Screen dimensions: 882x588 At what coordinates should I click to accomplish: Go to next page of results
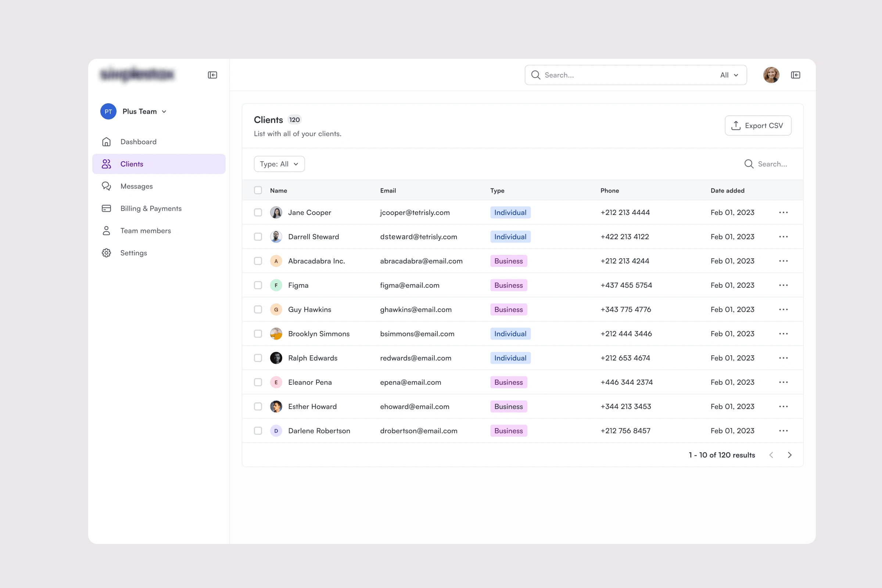tap(789, 455)
